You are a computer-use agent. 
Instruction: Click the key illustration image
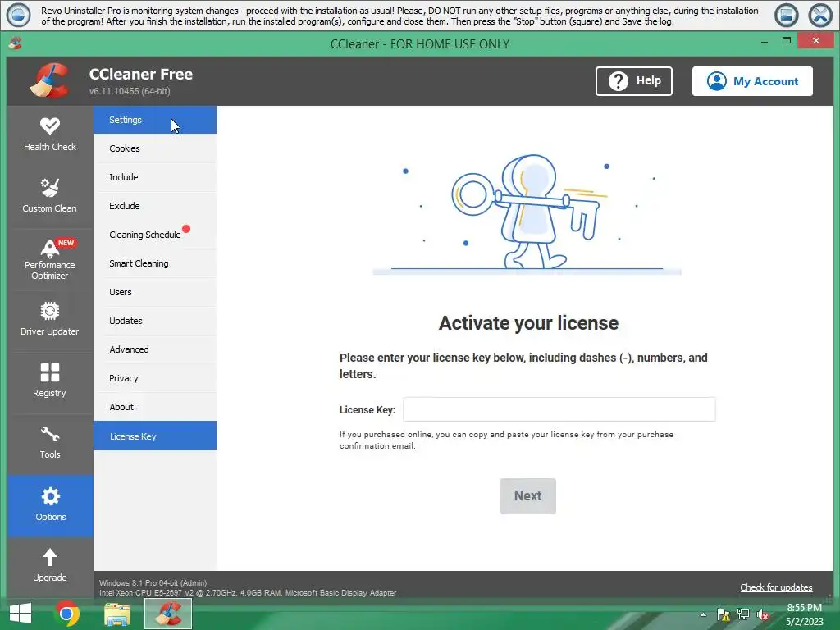(527, 214)
